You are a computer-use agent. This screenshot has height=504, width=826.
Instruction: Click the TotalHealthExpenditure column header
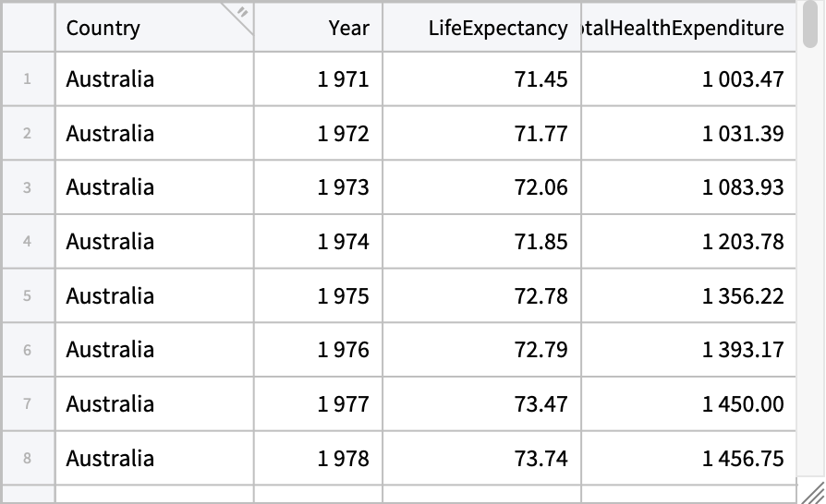(x=688, y=28)
